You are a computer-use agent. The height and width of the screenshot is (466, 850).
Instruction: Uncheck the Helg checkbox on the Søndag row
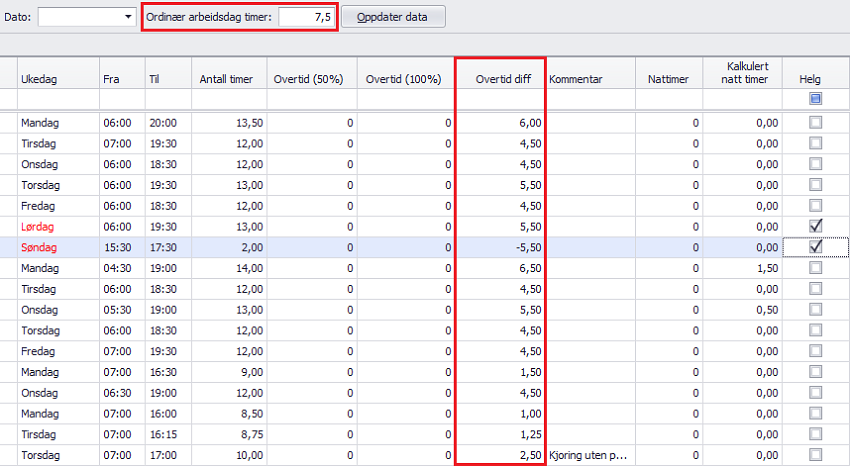point(816,247)
